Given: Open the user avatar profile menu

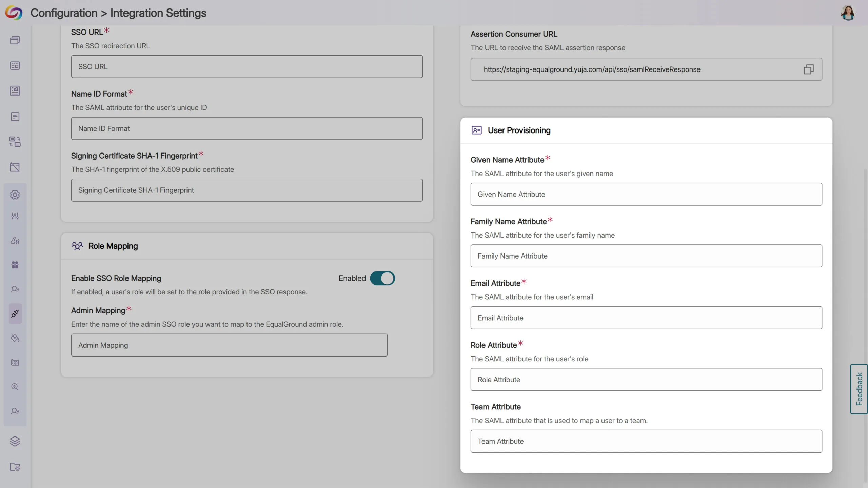Looking at the screenshot, I should click(x=848, y=13).
